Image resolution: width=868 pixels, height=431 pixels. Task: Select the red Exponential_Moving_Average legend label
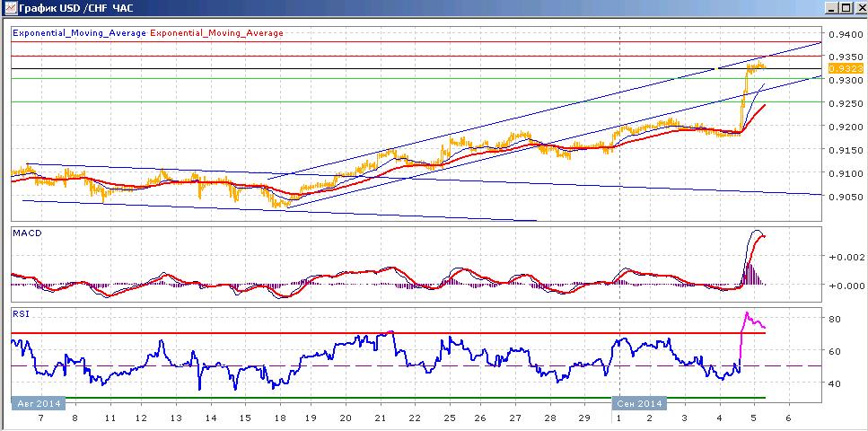click(x=216, y=32)
